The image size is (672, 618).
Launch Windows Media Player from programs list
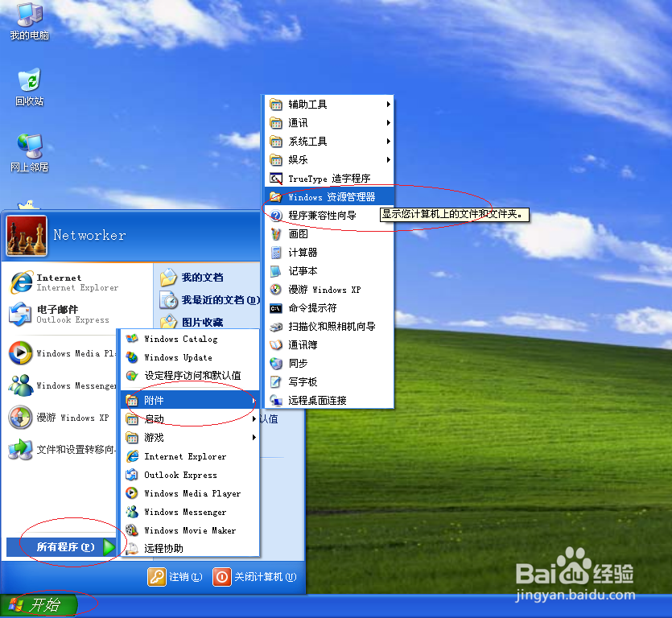(190, 492)
